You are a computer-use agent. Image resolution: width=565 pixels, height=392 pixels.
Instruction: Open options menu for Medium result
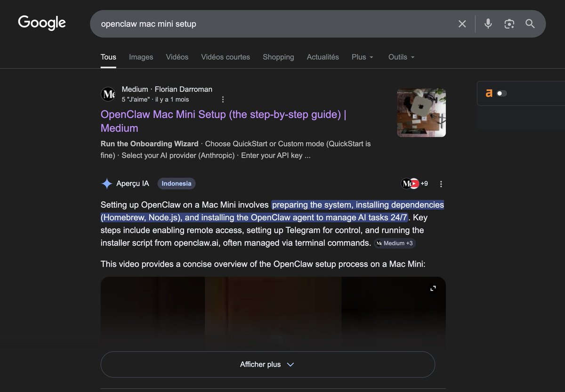223,100
